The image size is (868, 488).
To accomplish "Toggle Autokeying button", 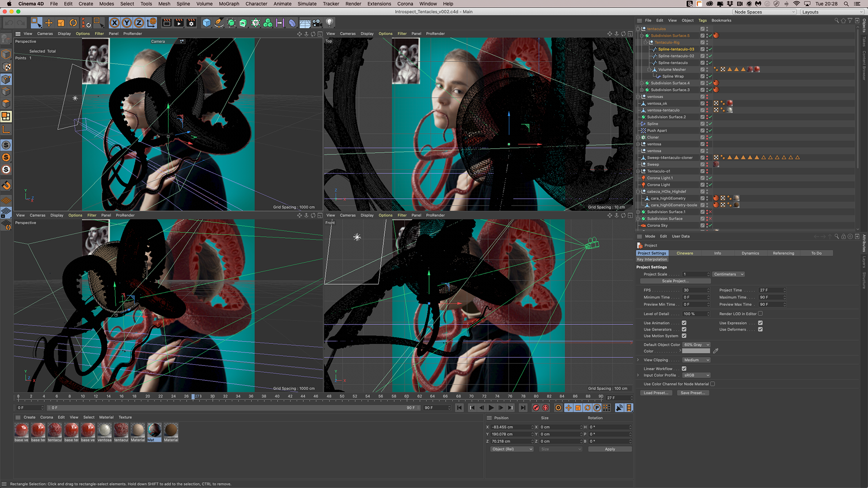I will (x=546, y=408).
